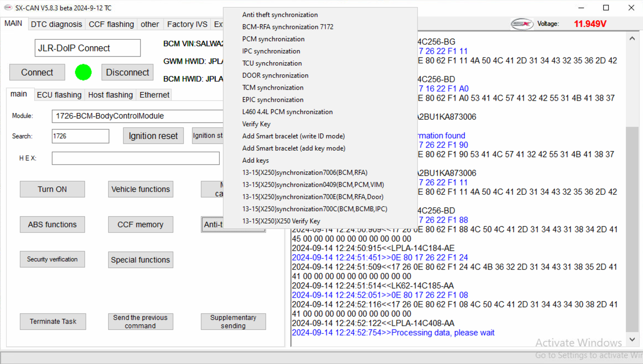Switch to the Ethernet sub-tab
Image resolution: width=643 pixels, height=364 pixels.
tap(154, 95)
